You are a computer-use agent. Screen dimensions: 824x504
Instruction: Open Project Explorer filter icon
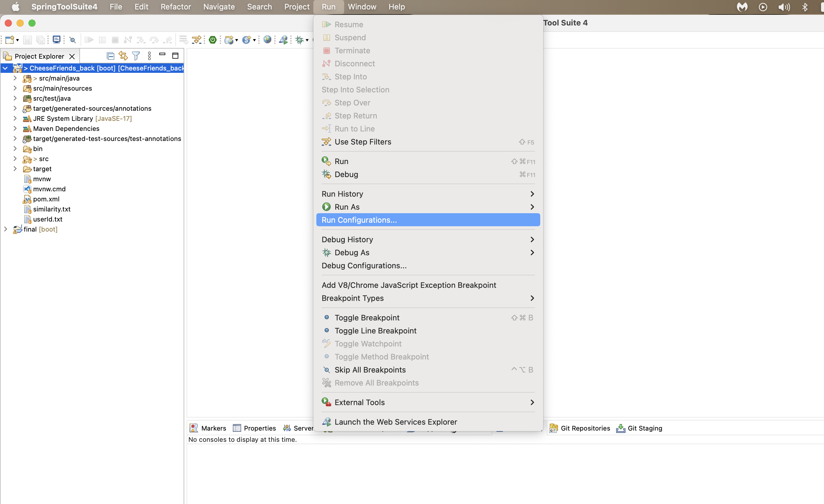(136, 56)
